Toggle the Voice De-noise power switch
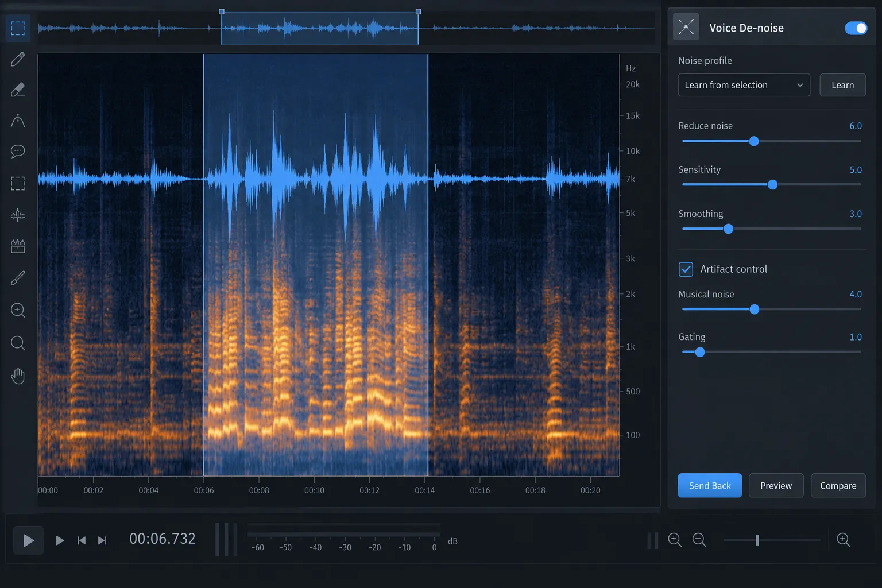 856,28
